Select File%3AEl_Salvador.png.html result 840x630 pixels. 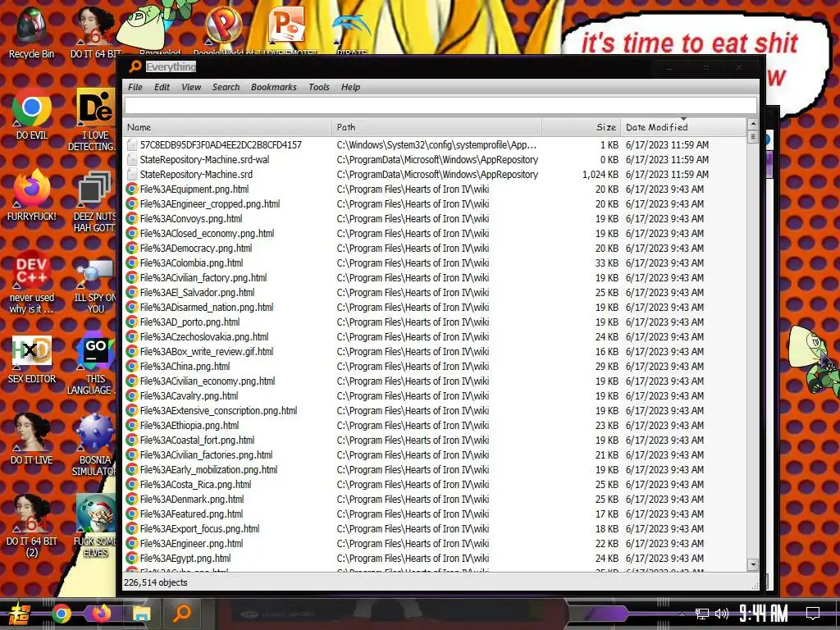coord(435,293)
